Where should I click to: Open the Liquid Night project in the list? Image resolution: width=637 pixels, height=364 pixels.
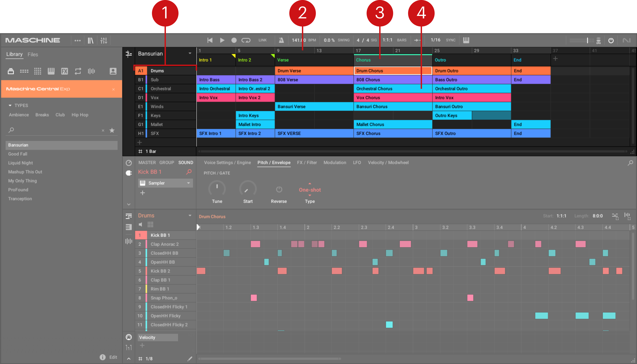[21, 163]
